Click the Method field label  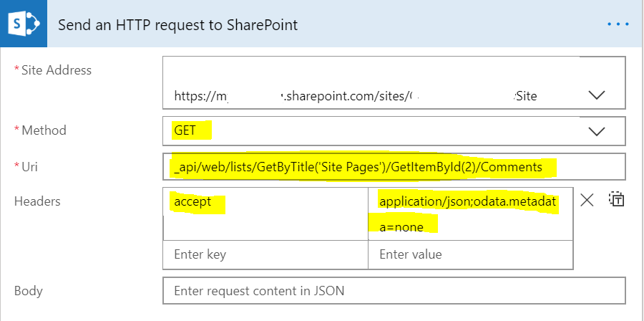(44, 130)
